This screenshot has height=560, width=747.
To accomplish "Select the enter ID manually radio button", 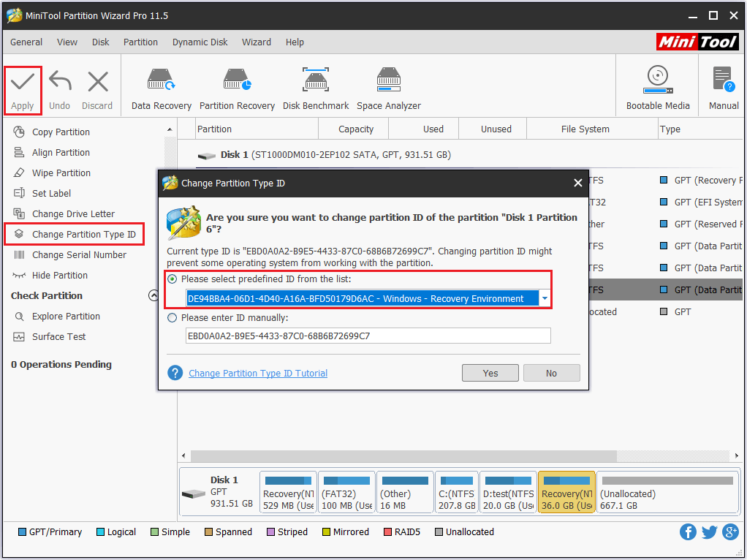I will (172, 318).
